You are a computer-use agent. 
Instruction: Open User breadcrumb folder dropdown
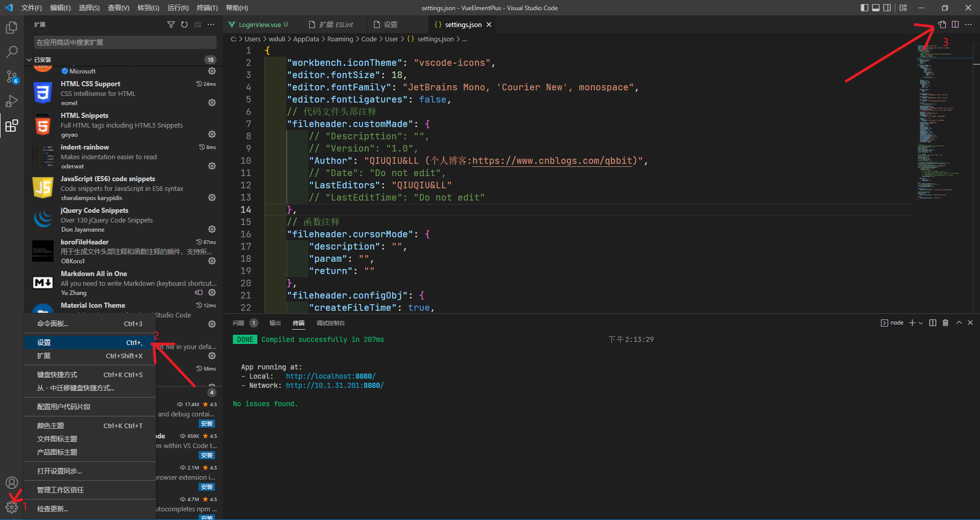pyautogui.click(x=391, y=39)
